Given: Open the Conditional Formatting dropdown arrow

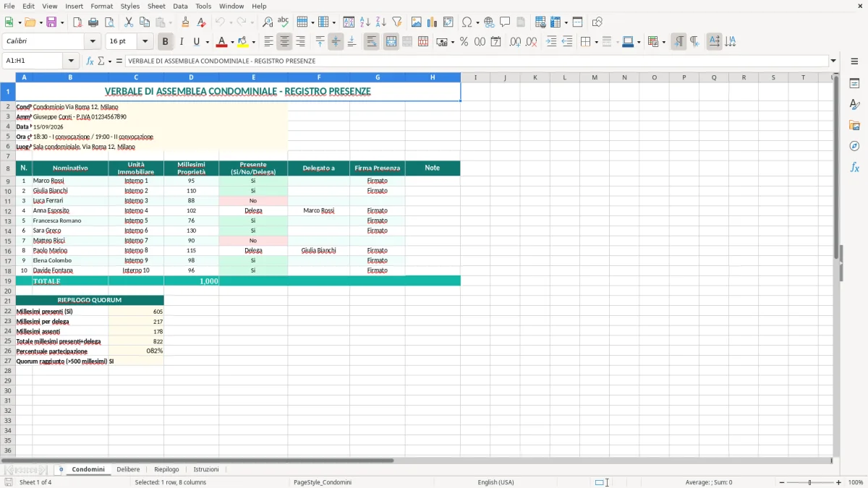Looking at the screenshot, I should pyautogui.click(x=663, y=42).
